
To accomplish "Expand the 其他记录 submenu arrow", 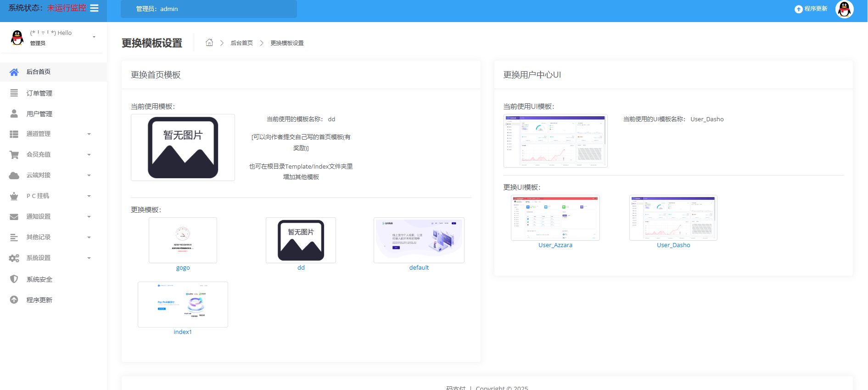I will (x=89, y=237).
